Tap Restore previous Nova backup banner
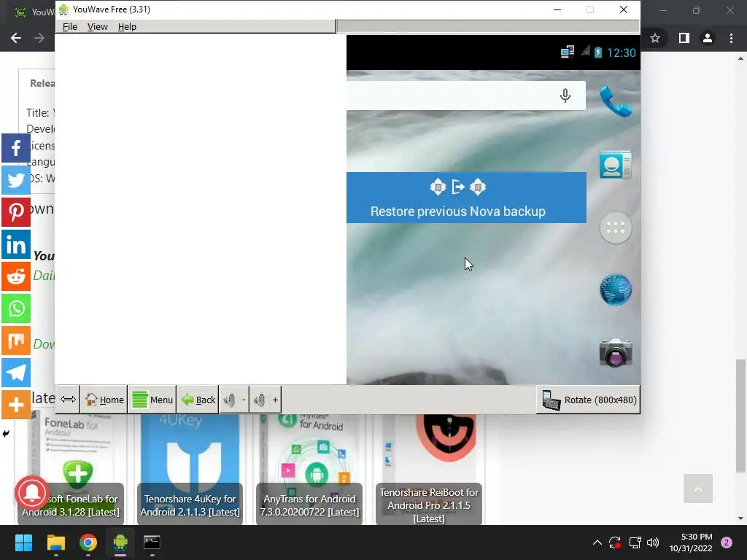 tap(466, 198)
